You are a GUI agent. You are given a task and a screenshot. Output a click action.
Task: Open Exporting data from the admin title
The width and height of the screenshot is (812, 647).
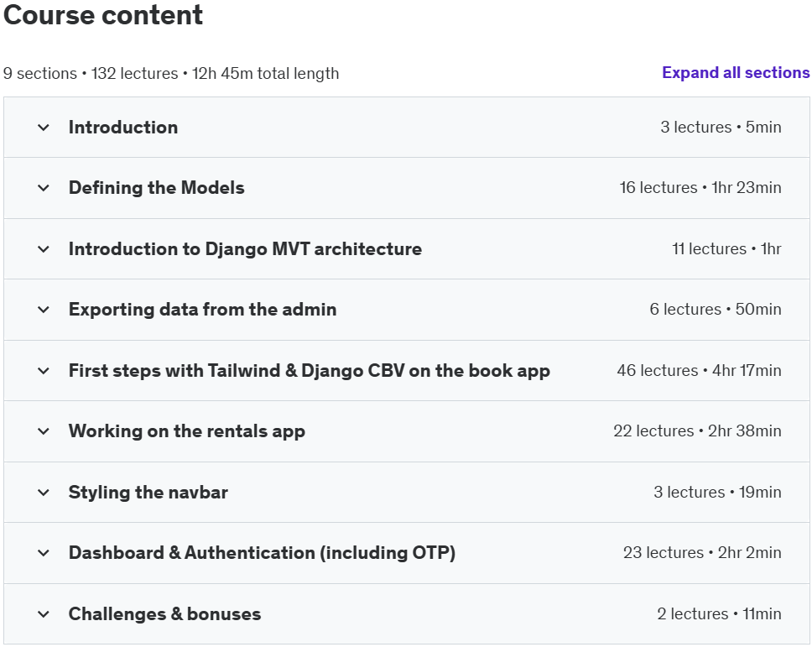(x=202, y=310)
